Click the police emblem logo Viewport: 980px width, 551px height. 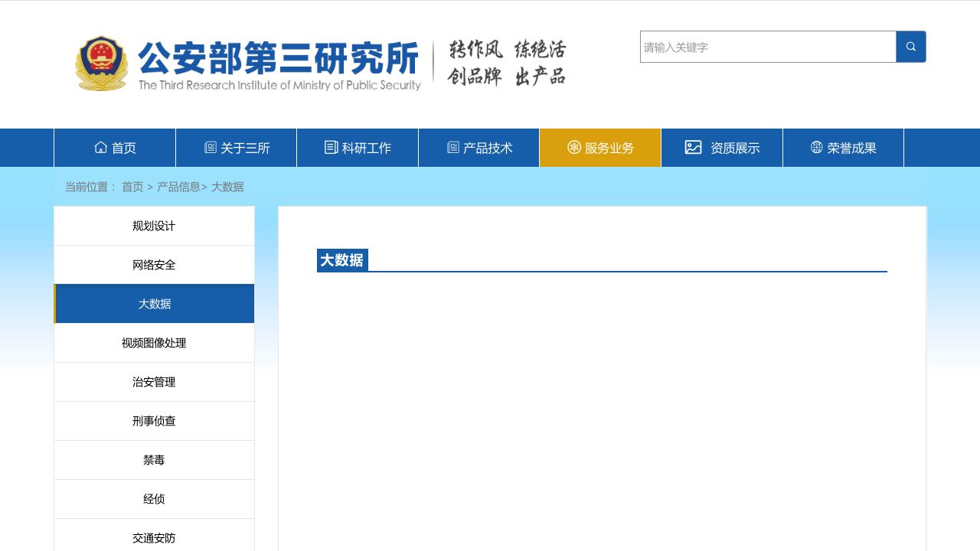(102, 64)
